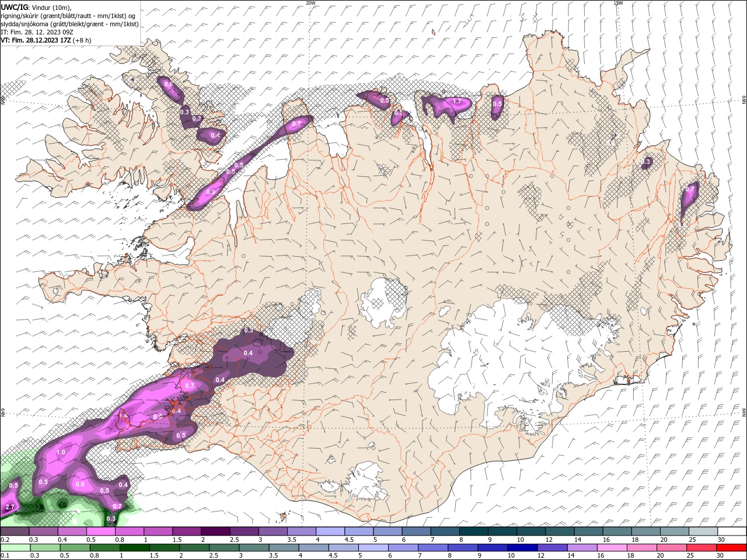Click the '1.0' precipitation value on the map
This screenshot has width=747, height=560.
[x=61, y=453]
